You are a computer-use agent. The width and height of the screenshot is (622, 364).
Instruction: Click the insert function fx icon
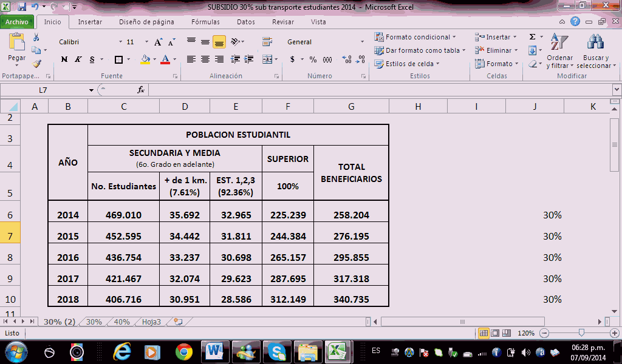(140, 90)
